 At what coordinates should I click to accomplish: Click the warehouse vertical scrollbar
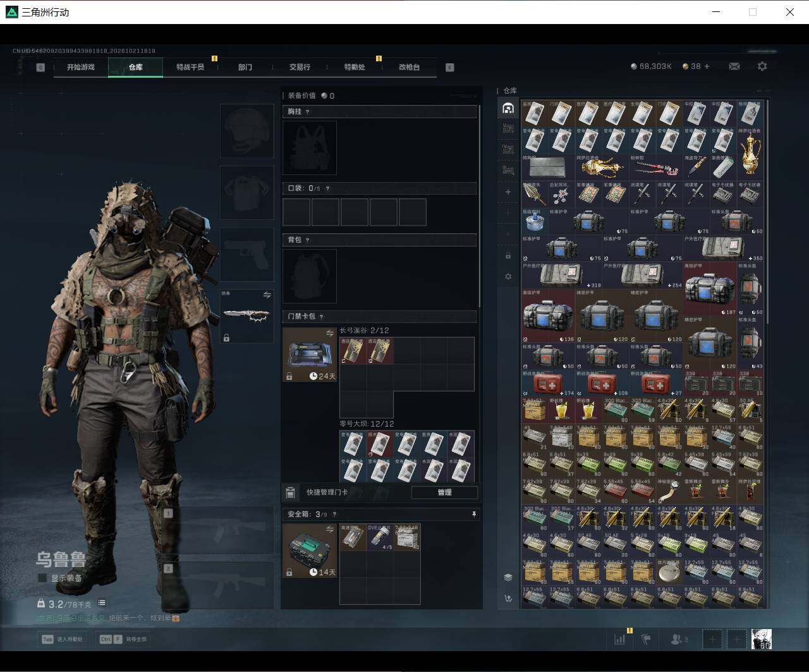(768, 212)
